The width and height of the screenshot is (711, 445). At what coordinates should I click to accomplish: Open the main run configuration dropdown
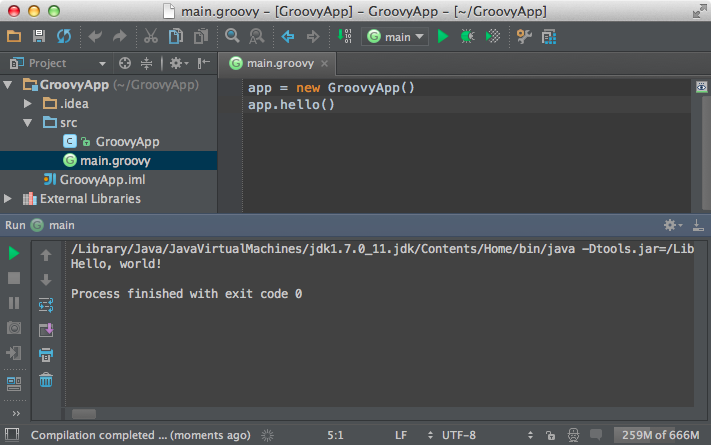click(x=395, y=37)
